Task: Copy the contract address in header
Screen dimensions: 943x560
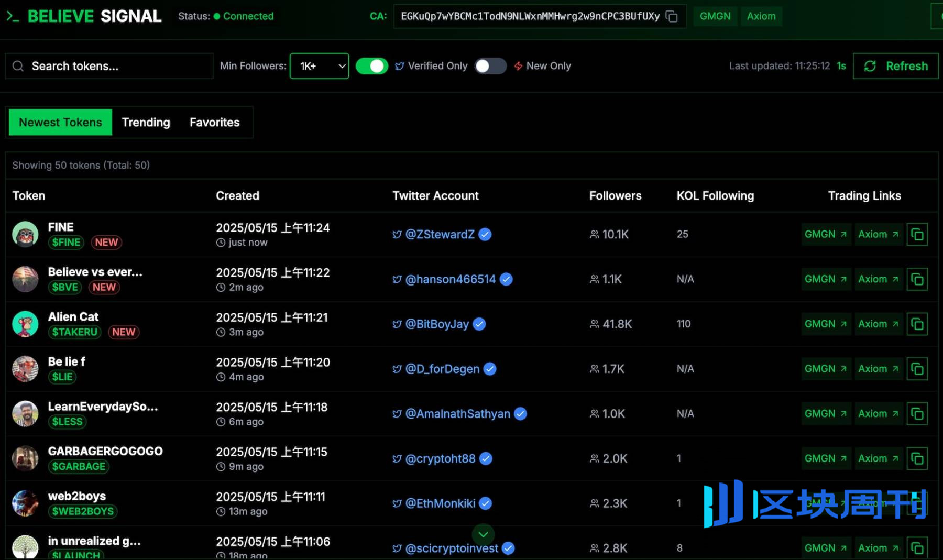Action: tap(672, 16)
